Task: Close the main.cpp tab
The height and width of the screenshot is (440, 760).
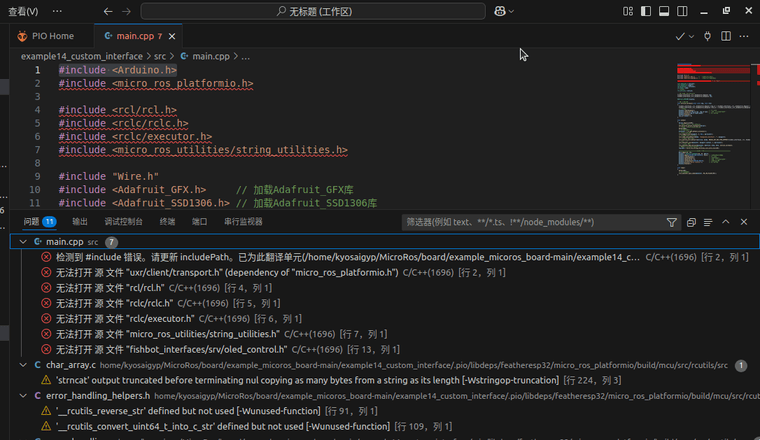Action: pos(172,36)
